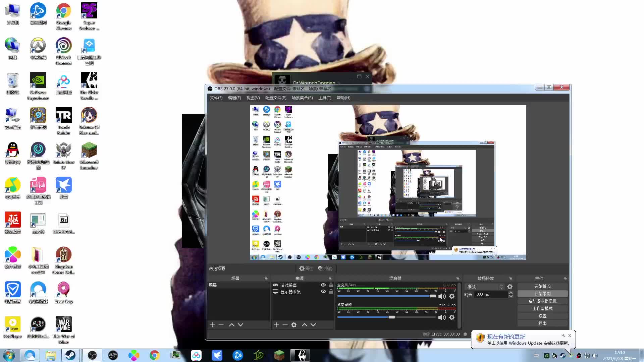The image size is (644, 362).
Task: Undock the 混音器 panel via its corner icon
Action: (x=458, y=278)
